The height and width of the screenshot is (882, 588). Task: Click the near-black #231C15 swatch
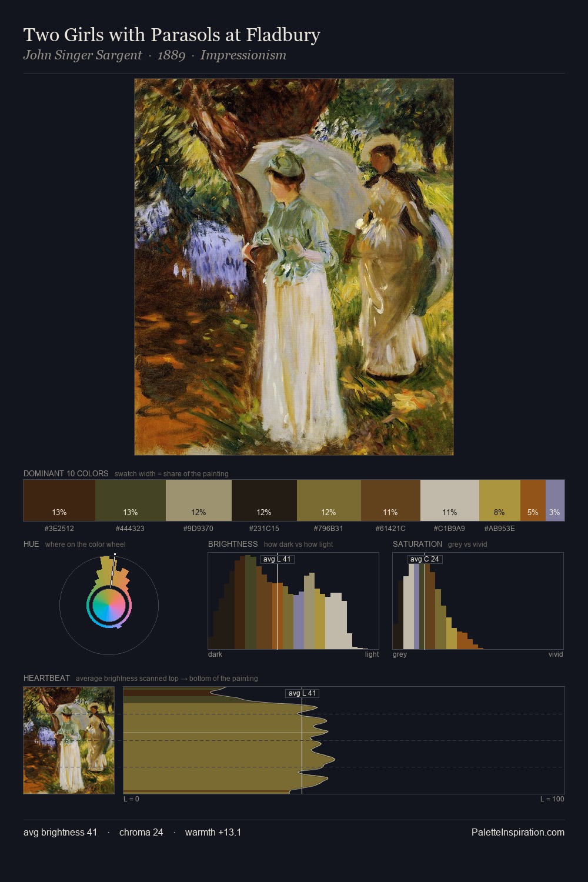(x=264, y=500)
